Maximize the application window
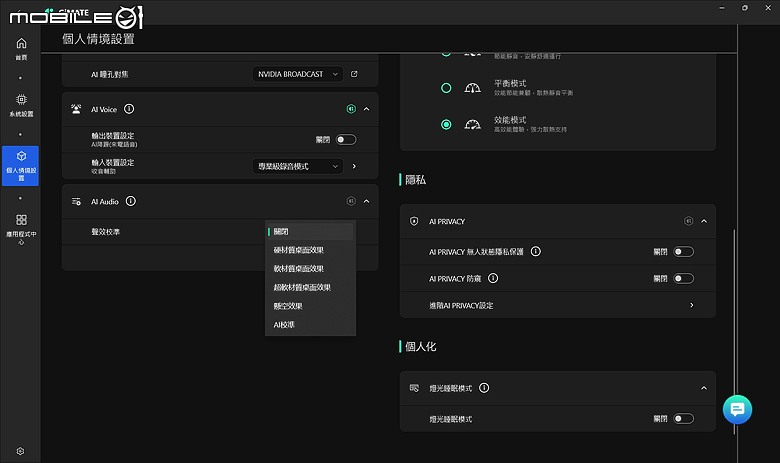Screen dimensions: 780x463 [745, 8]
